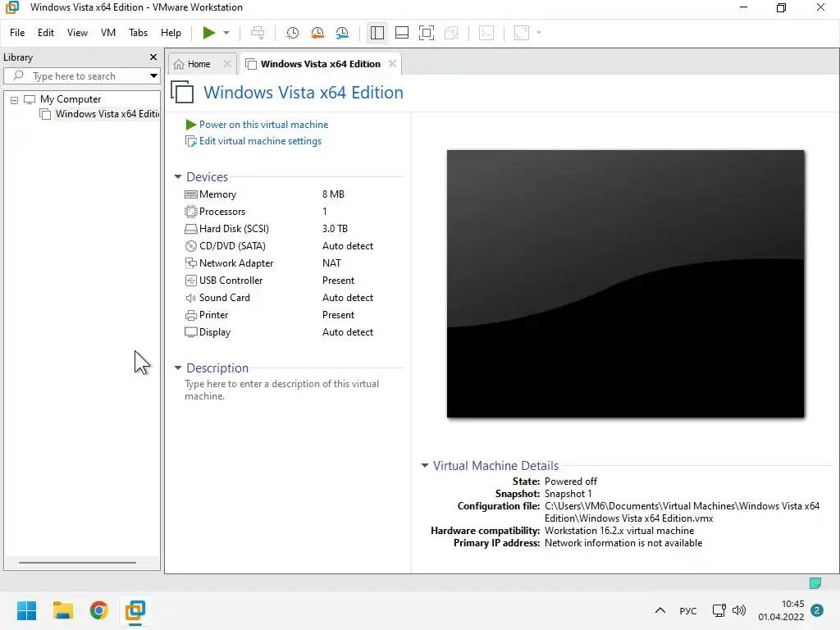This screenshot has height=630, width=840.
Task: Click the 8 MB memory value
Action: point(333,194)
